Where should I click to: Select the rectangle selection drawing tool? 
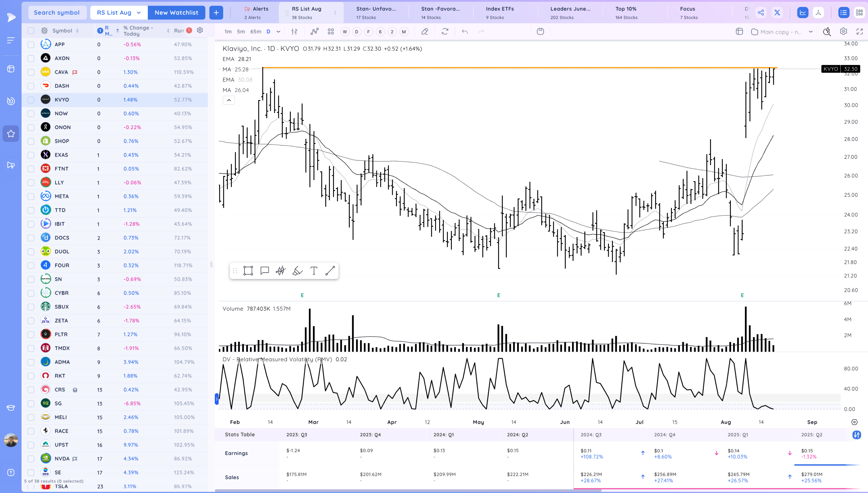[x=248, y=271]
